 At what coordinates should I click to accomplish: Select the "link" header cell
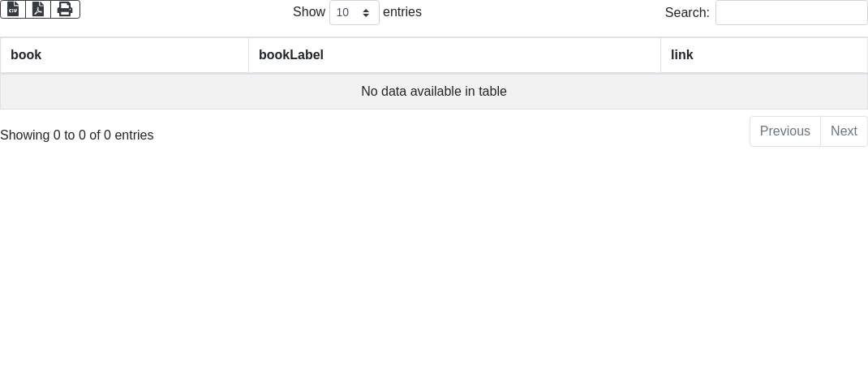pos(763,55)
